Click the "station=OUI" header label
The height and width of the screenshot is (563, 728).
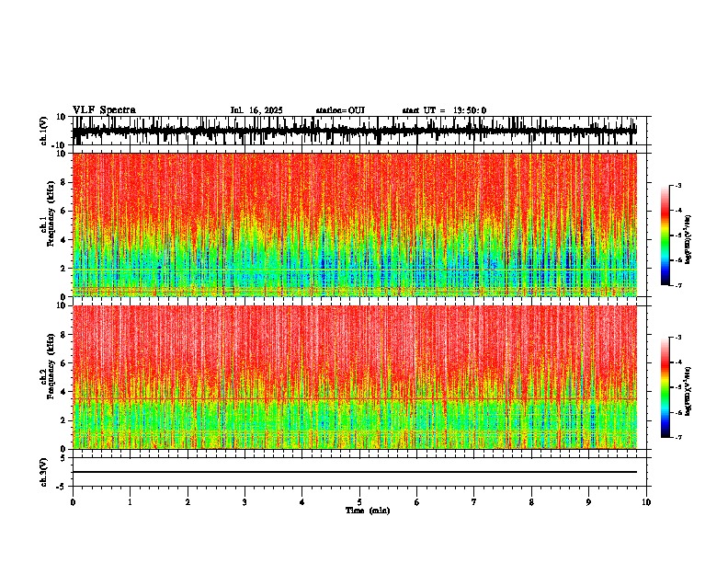point(340,110)
